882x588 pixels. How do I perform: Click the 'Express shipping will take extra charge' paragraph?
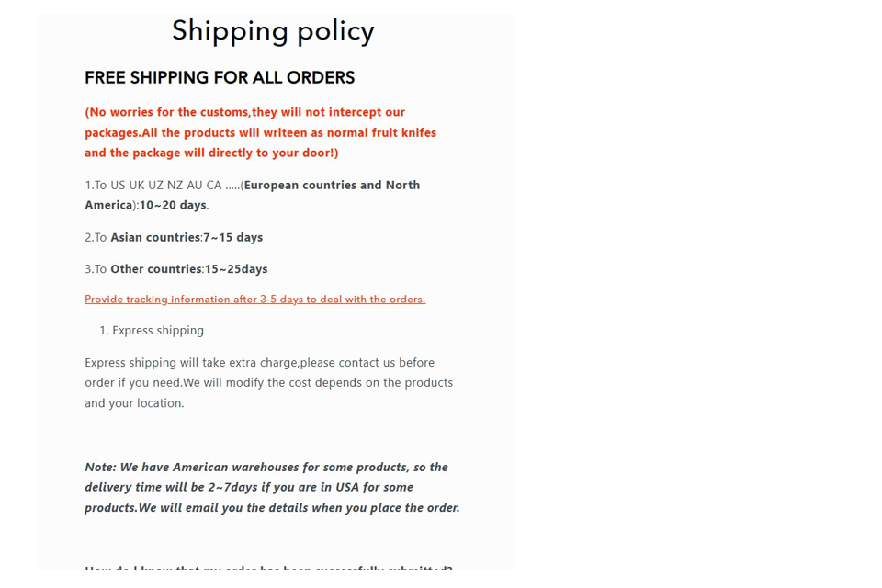[259, 363]
